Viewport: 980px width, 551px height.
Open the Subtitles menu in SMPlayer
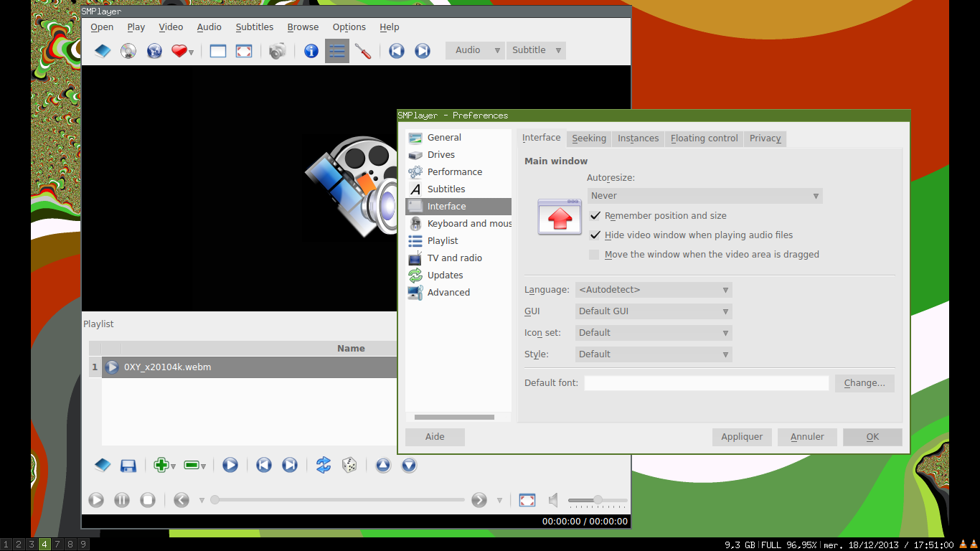255,27
